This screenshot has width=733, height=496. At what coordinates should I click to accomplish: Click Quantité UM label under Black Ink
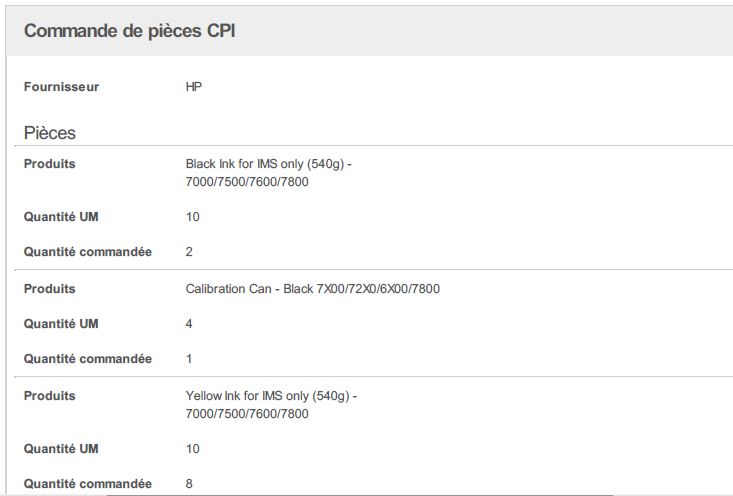(61, 217)
